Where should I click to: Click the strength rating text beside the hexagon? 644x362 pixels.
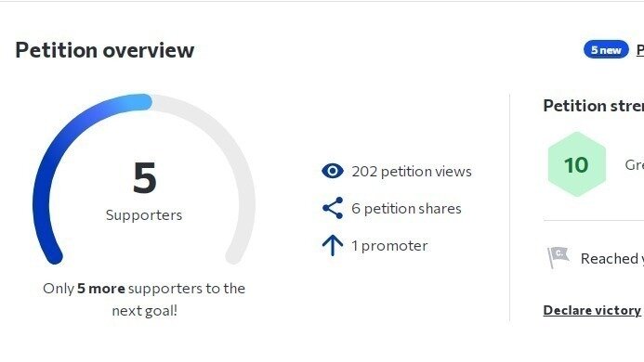[634, 164]
